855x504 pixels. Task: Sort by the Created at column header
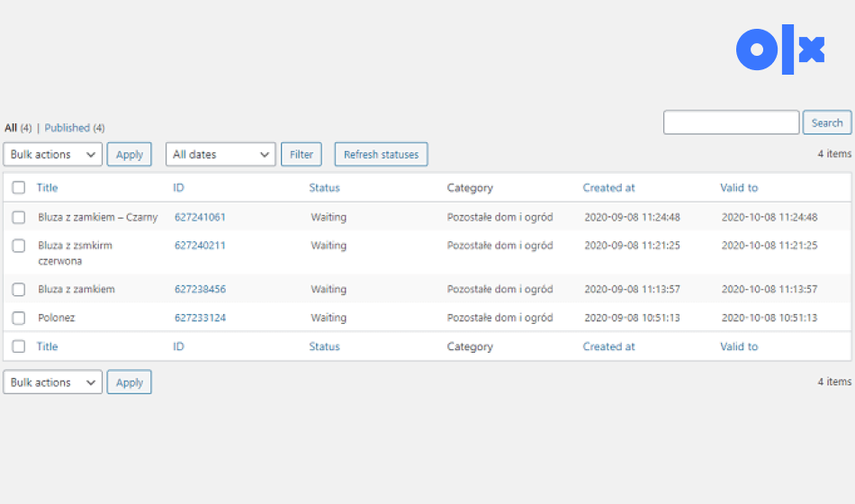point(608,188)
